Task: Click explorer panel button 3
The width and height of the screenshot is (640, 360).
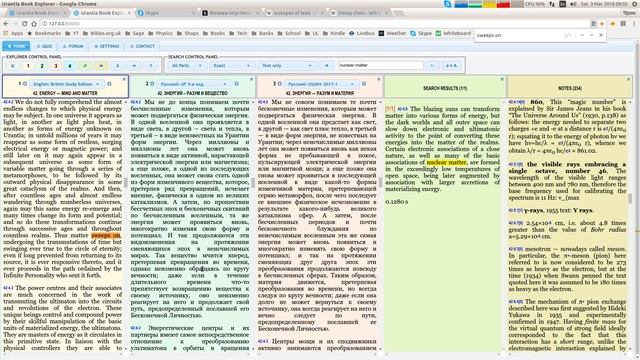Action: [56, 66]
